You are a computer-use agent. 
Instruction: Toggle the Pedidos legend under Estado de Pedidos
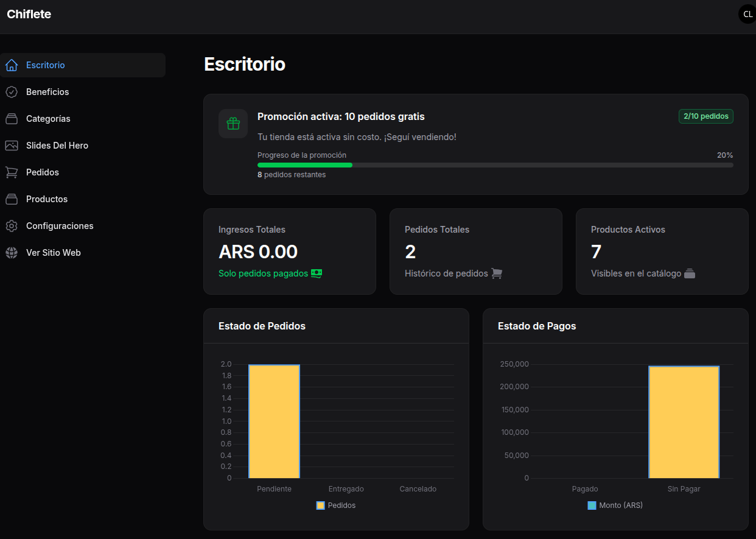click(x=335, y=505)
